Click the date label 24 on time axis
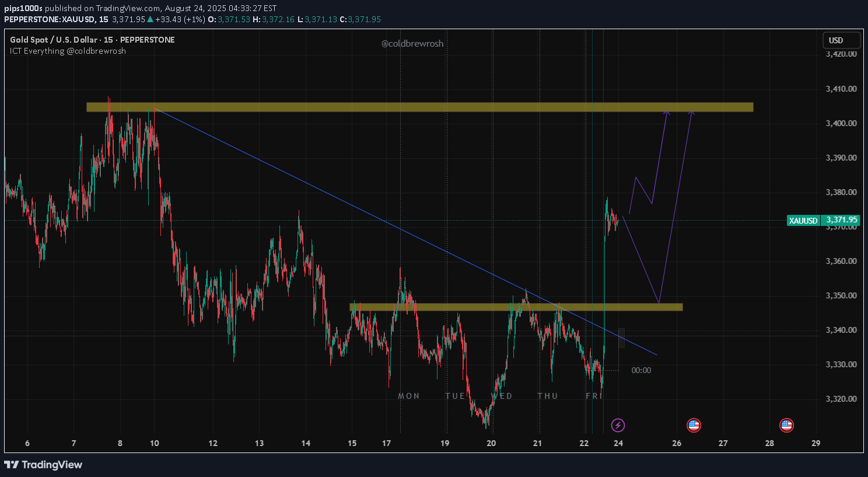Image resolution: width=868 pixels, height=477 pixels. tap(618, 443)
